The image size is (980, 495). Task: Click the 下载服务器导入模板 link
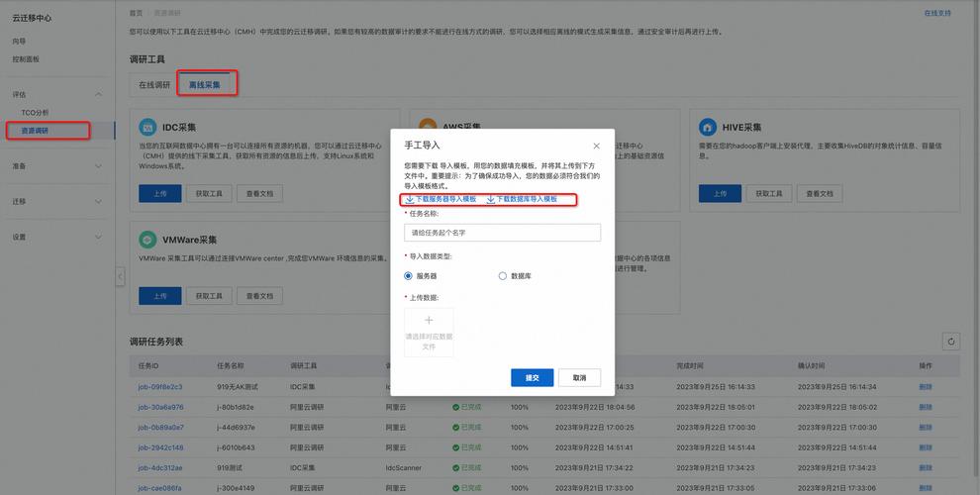point(441,199)
